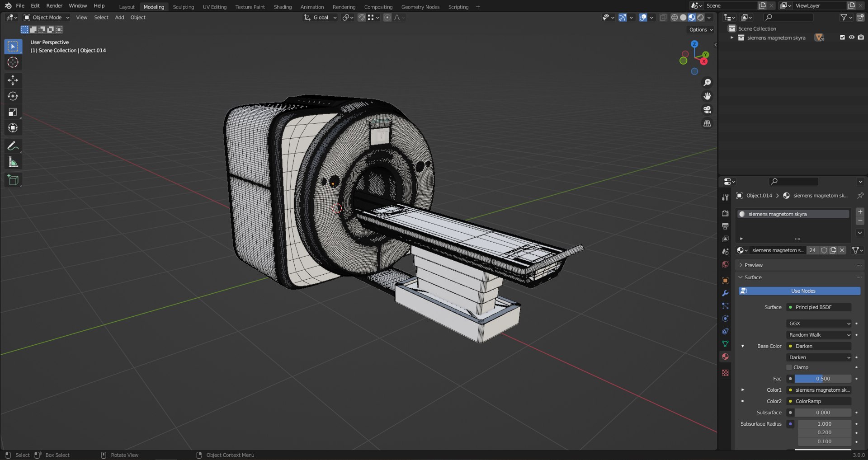Click the Principled BSDF surface button

819,307
